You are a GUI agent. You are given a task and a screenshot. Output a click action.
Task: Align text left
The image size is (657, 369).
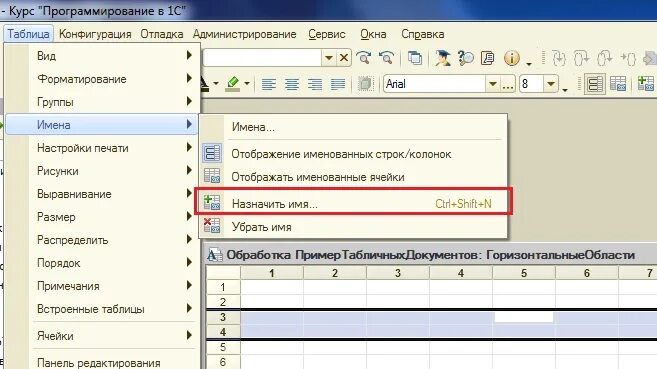(x=269, y=84)
